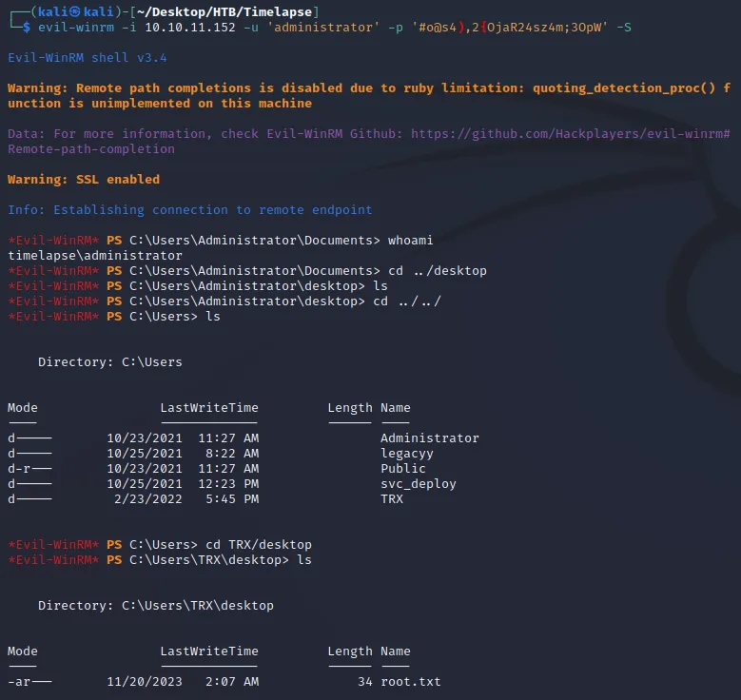Image resolution: width=741 pixels, height=700 pixels.
Task: Select the Public directory entry
Action: (403, 468)
